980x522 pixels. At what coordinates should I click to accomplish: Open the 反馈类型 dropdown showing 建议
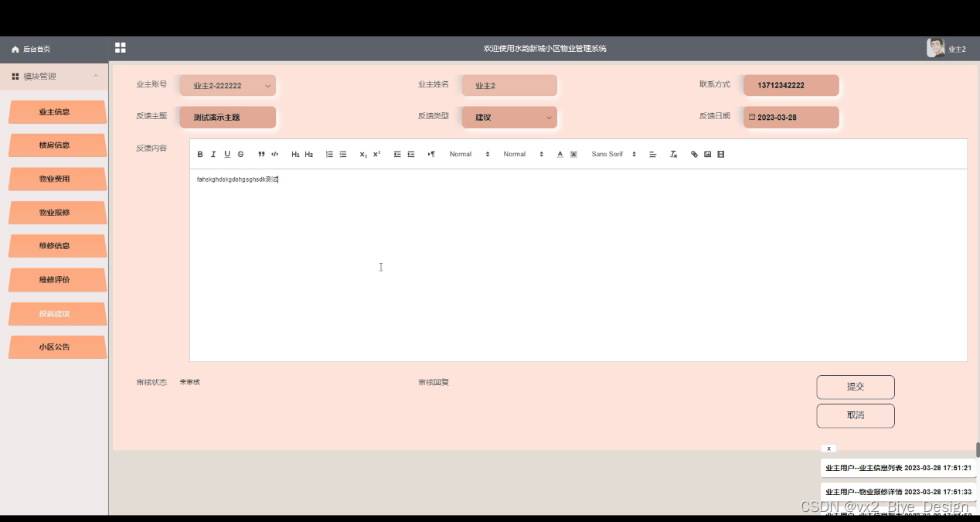509,118
